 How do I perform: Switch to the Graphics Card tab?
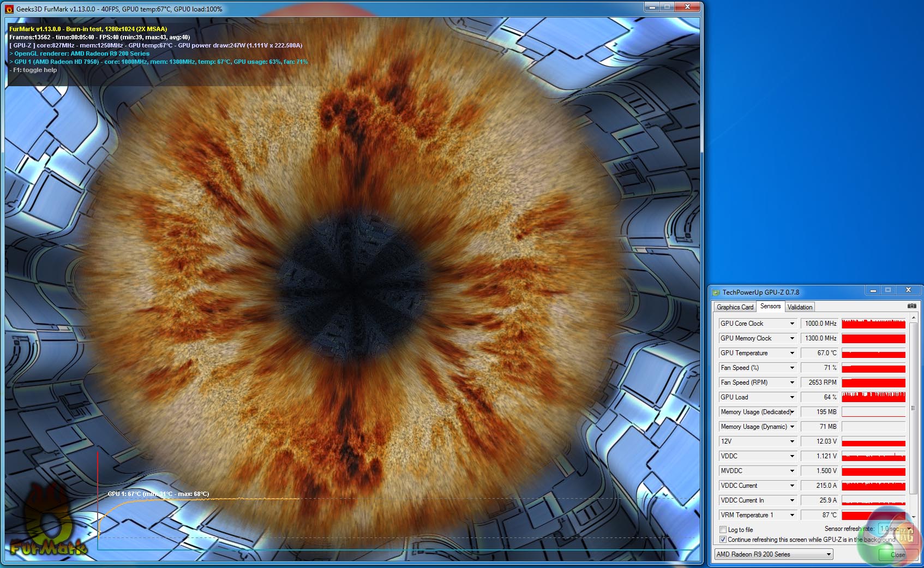[x=735, y=307]
